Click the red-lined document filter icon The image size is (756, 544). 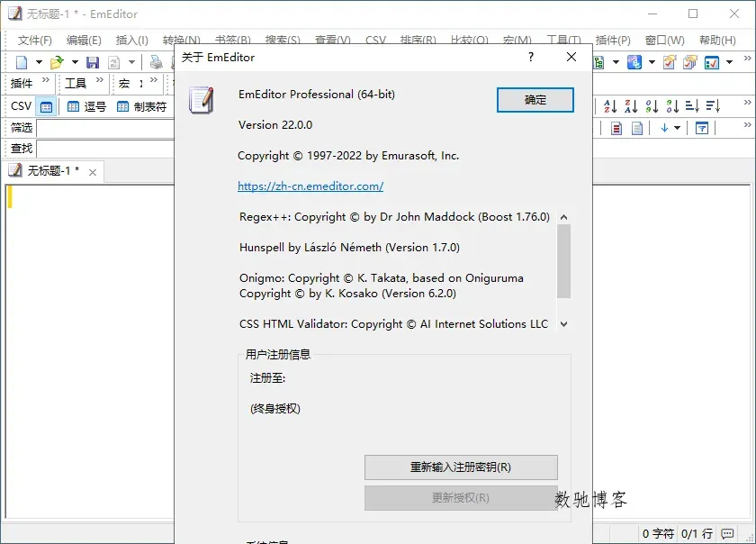tap(616, 129)
